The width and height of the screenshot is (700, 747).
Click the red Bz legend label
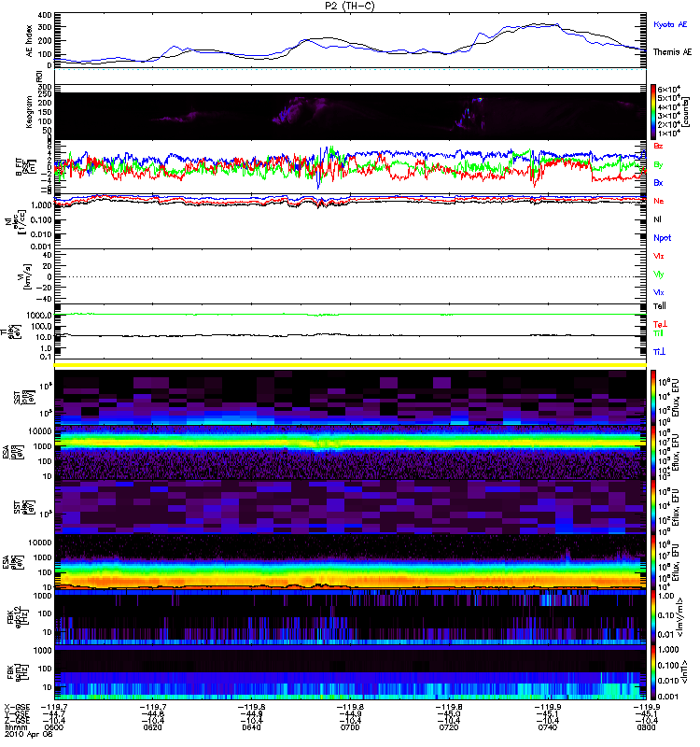tap(658, 146)
